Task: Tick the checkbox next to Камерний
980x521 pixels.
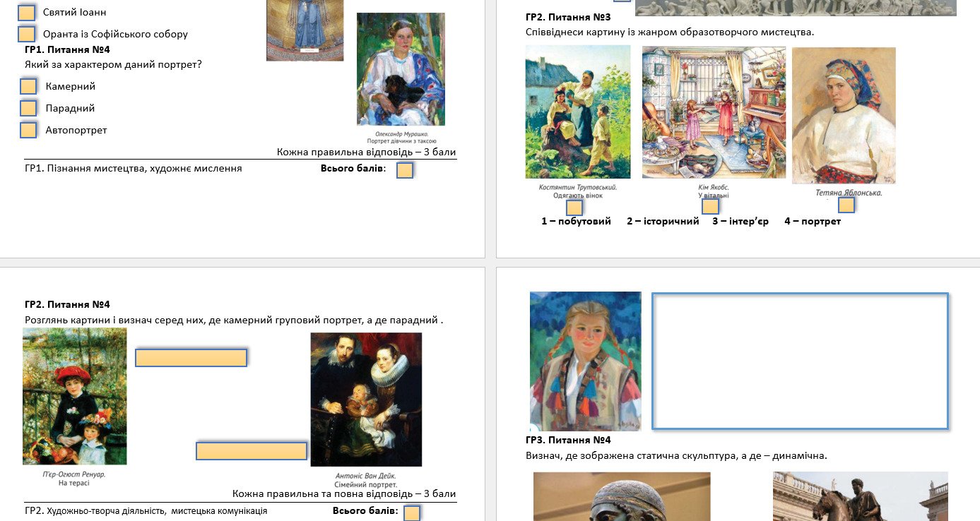Action: click(x=28, y=86)
